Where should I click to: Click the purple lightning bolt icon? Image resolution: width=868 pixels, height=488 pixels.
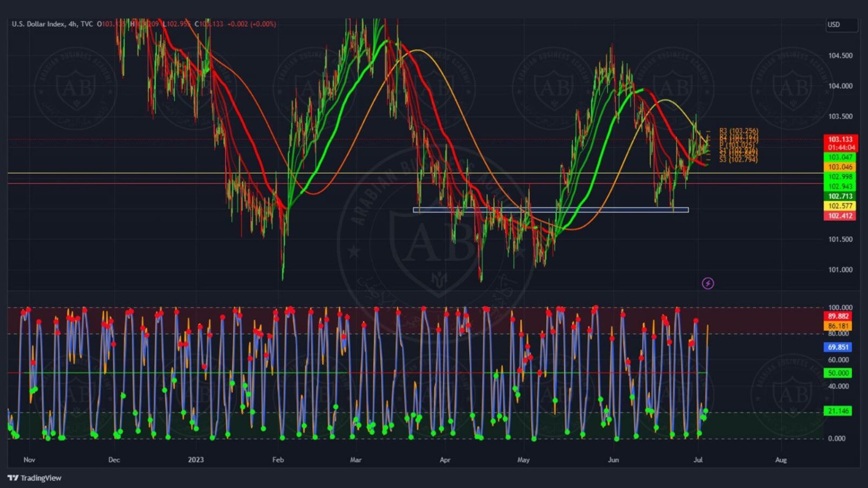coord(708,283)
